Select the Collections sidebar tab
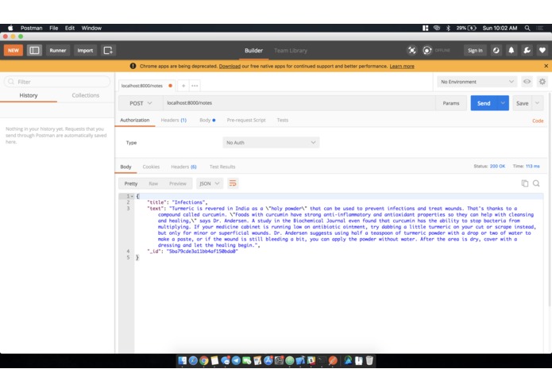 pyautogui.click(x=86, y=95)
